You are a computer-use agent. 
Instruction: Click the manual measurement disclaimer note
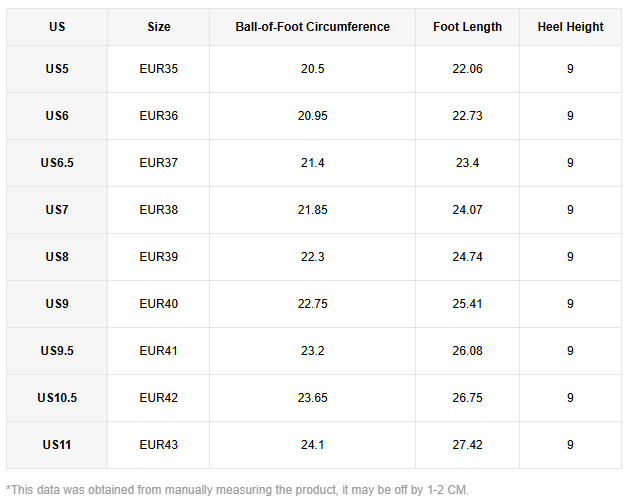point(237,490)
